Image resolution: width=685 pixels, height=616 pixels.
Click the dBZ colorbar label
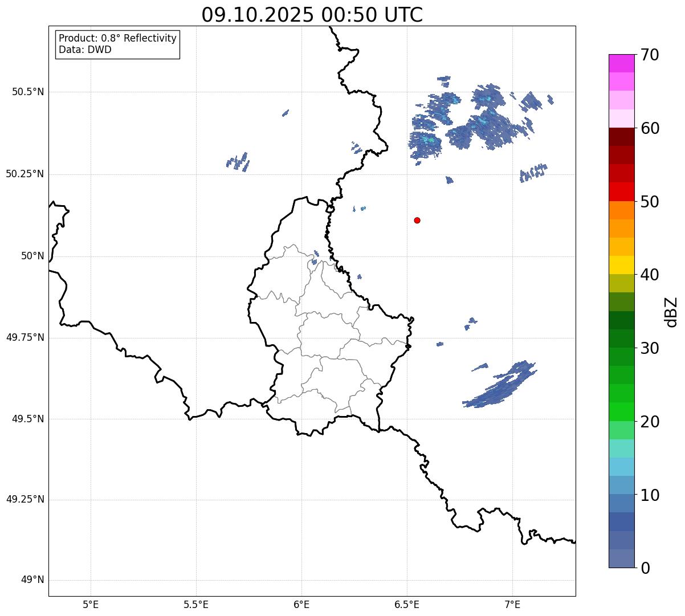coord(671,312)
